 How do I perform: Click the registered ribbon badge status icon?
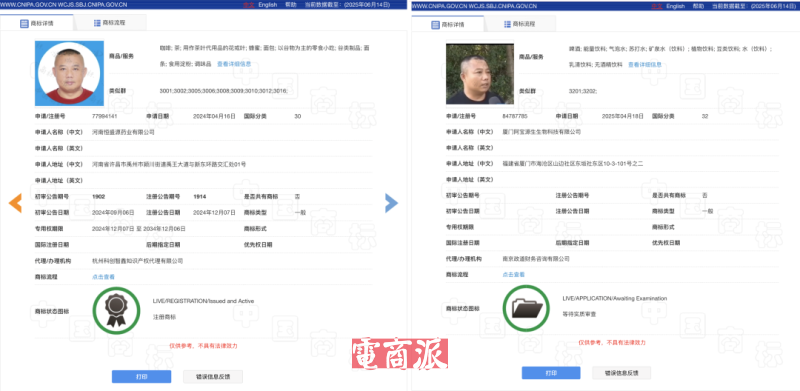[116, 311]
